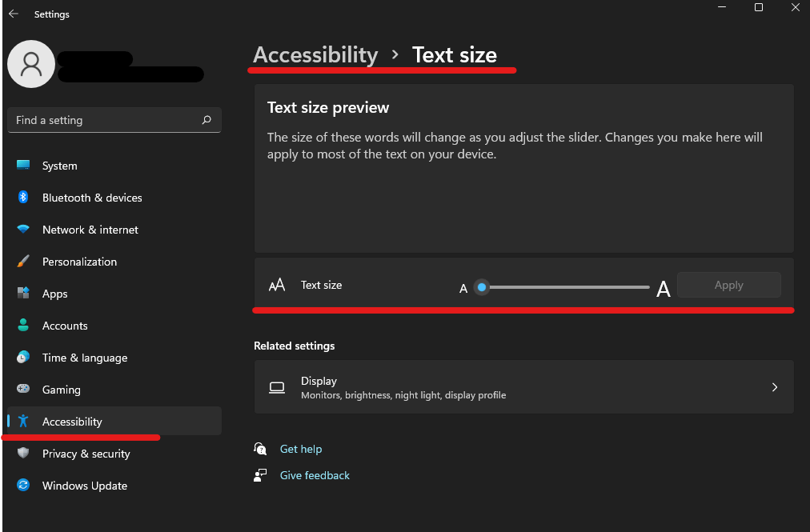This screenshot has width=810, height=532.
Task: Click the search magnifier icon
Action: click(x=207, y=120)
